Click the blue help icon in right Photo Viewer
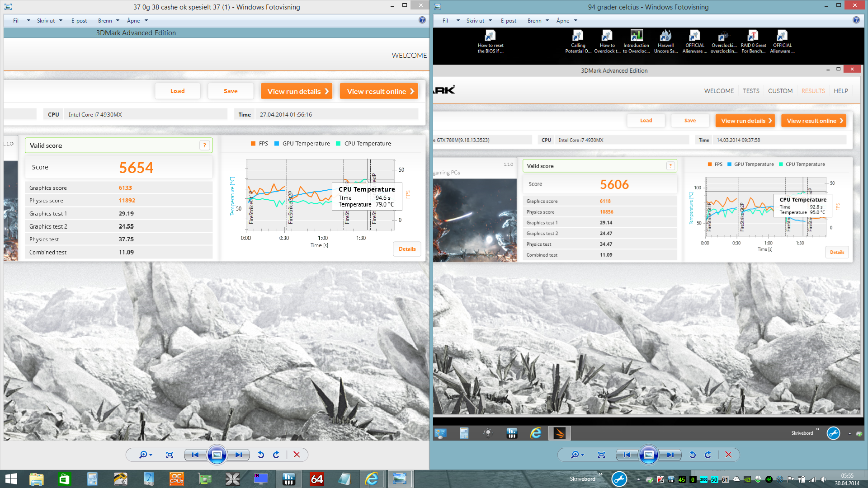 point(856,20)
